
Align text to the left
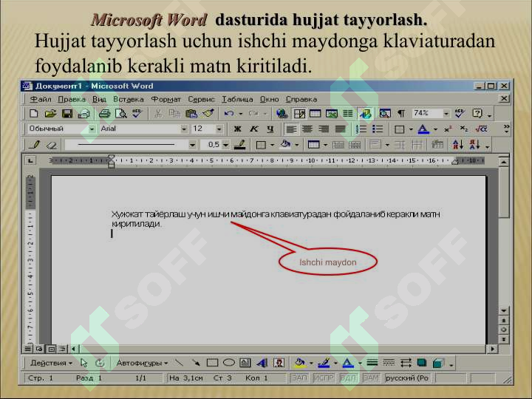291,129
